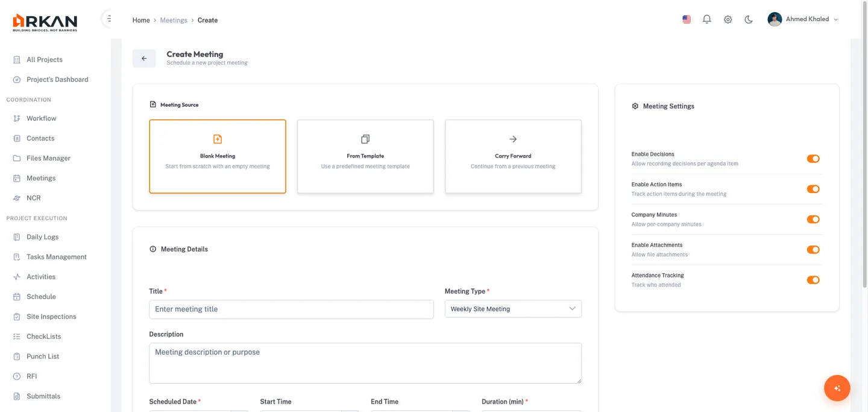Disable Attendance Tracking

813,280
